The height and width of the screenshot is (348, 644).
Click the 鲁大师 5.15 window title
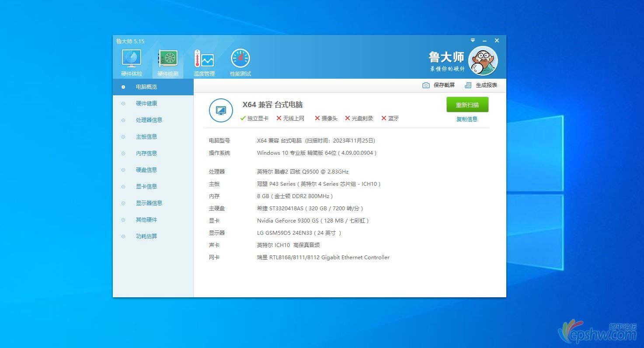pyautogui.click(x=130, y=41)
